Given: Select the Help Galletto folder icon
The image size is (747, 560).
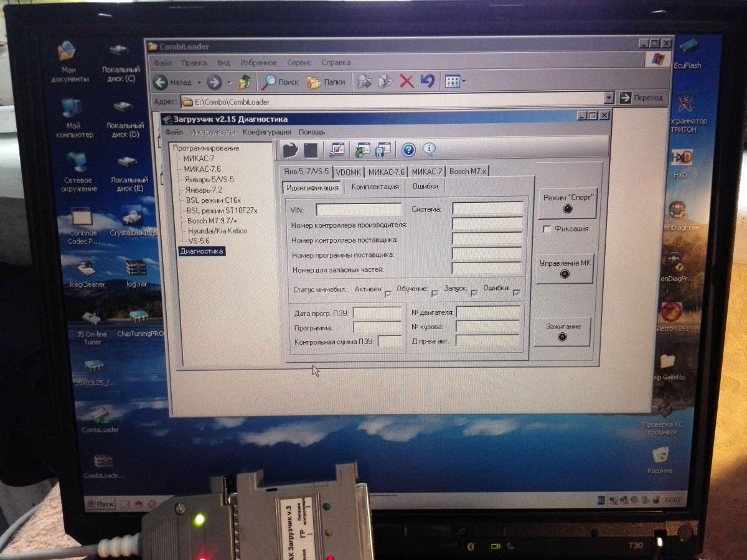Looking at the screenshot, I should [667, 368].
